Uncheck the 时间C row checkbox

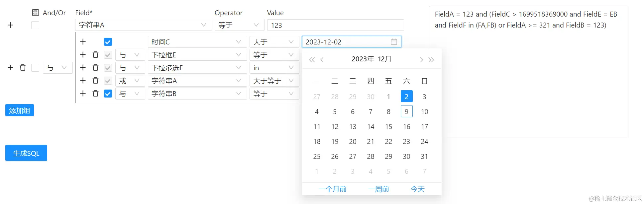coord(108,42)
